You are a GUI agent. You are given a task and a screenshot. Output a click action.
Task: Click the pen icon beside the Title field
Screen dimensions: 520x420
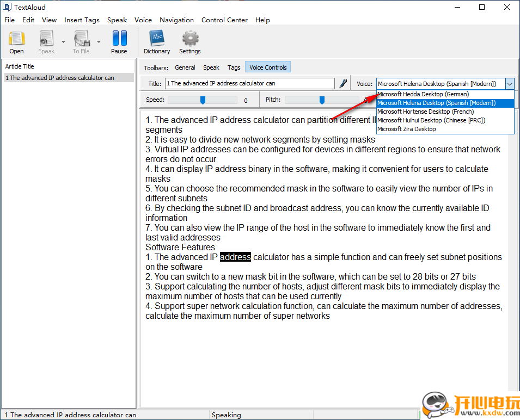tap(343, 83)
